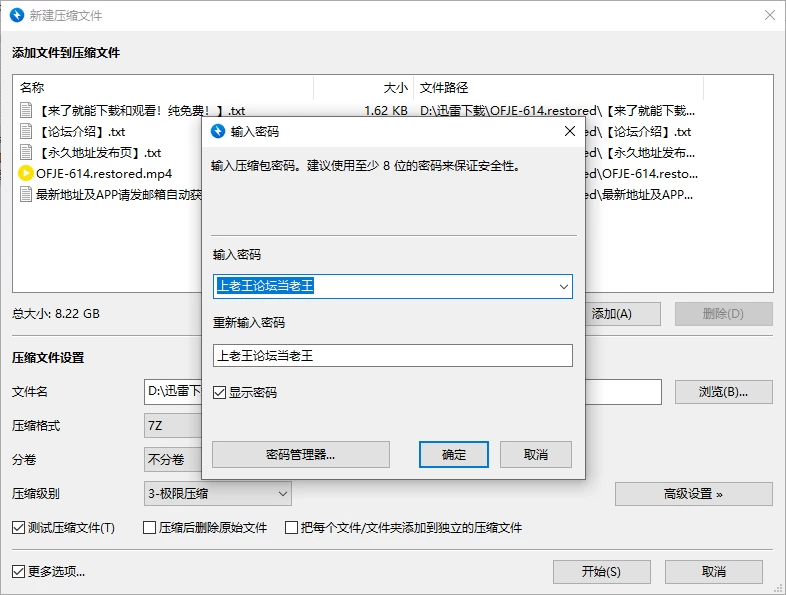Image resolution: width=786 pixels, height=595 pixels.
Task: Click 取消 at the bottom of main window
Action: click(x=714, y=571)
